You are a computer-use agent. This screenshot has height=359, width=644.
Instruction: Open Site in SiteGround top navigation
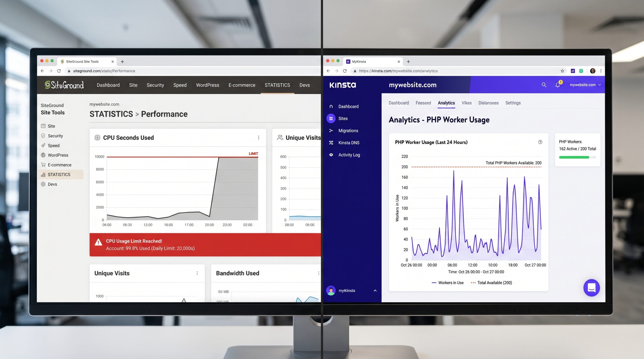pos(133,85)
